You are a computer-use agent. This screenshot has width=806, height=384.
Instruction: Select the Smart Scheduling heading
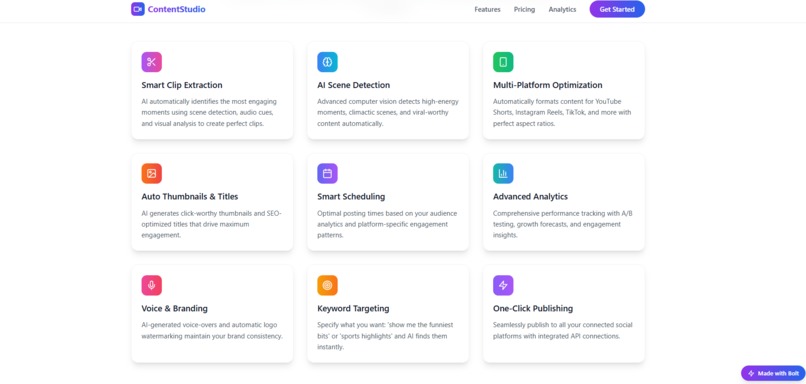click(351, 197)
